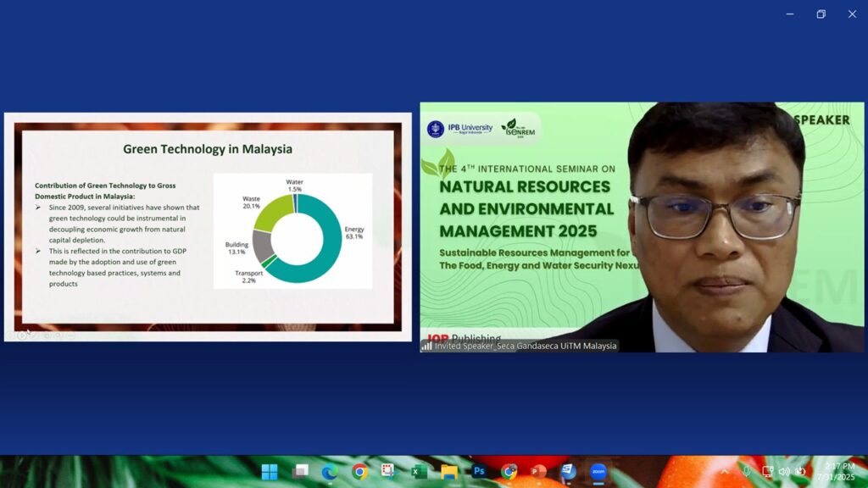Click the Windows Start button
This screenshot has height=488, width=868.
coord(270,472)
